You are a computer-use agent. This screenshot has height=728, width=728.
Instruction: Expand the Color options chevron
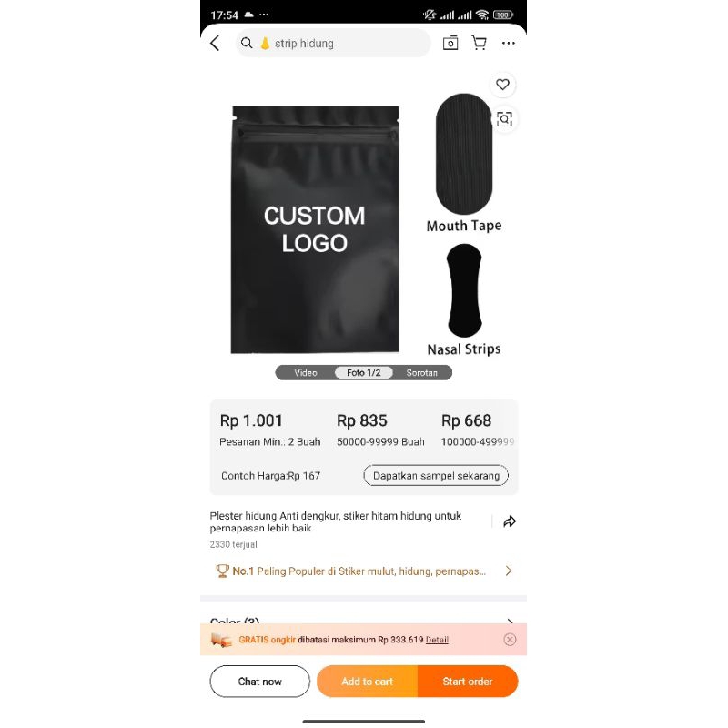(x=510, y=621)
